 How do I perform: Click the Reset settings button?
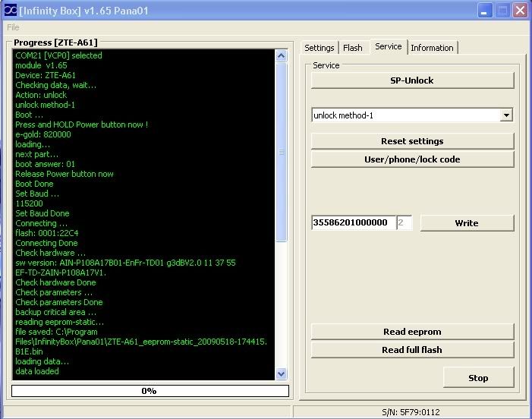click(412, 141)
